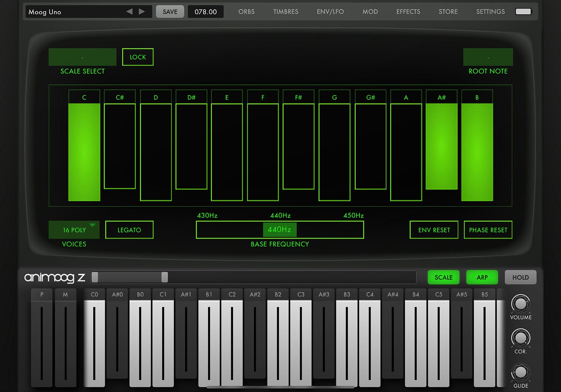Click the 440Hz base frequency slider
This screenshot has width=561, height=392.
coord(280,230)
